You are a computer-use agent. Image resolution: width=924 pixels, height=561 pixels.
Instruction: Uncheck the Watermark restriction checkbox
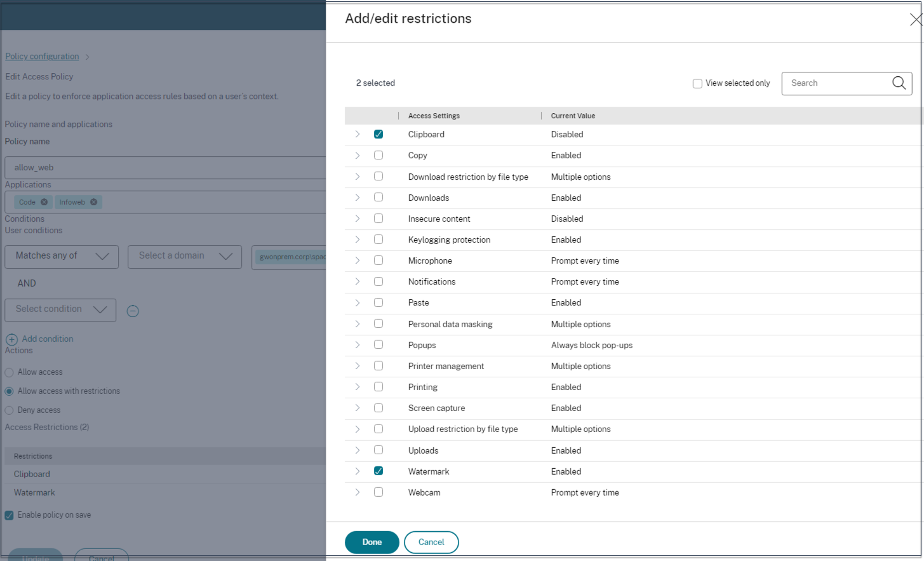(378, 471)
